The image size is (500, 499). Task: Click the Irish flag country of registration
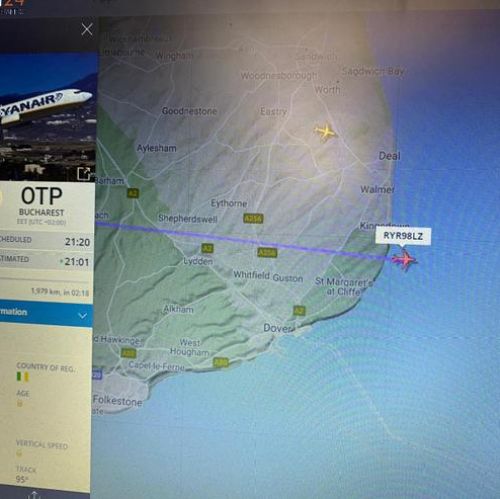(x=23, y=377)
